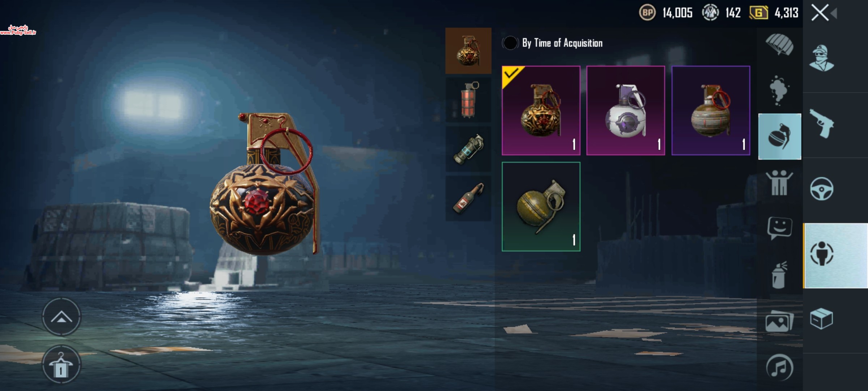This screenshot has width=868, height=391.
Task: Select the chat sticker smiley icon
Action: (x=779, y=228)
